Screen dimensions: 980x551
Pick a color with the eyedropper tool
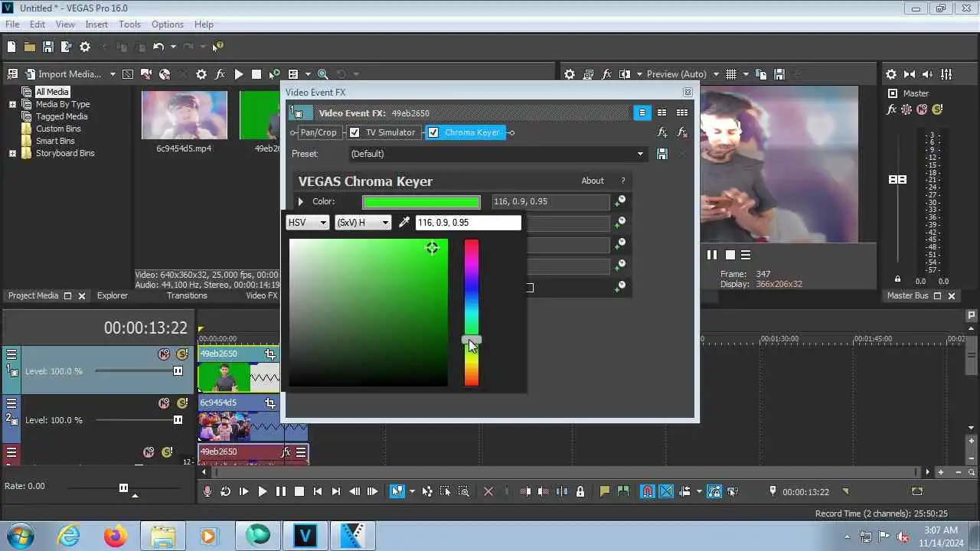tap(404, 223)
